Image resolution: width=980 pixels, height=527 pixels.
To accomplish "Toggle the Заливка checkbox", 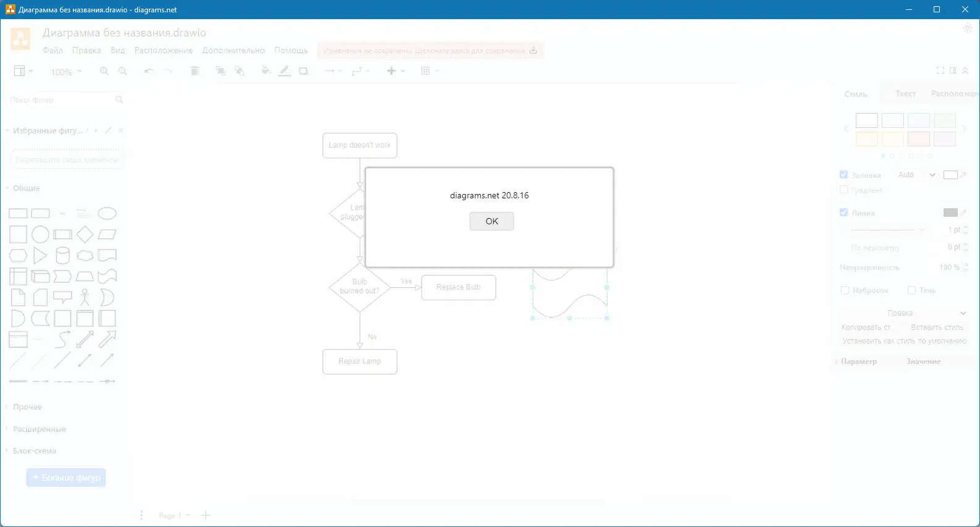I will point(844,175).
